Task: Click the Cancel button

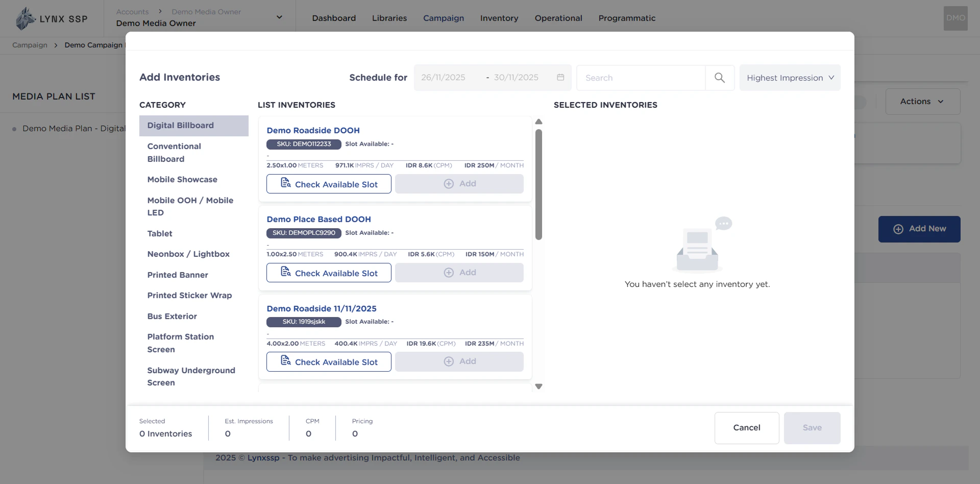Action: pos(747,428)
